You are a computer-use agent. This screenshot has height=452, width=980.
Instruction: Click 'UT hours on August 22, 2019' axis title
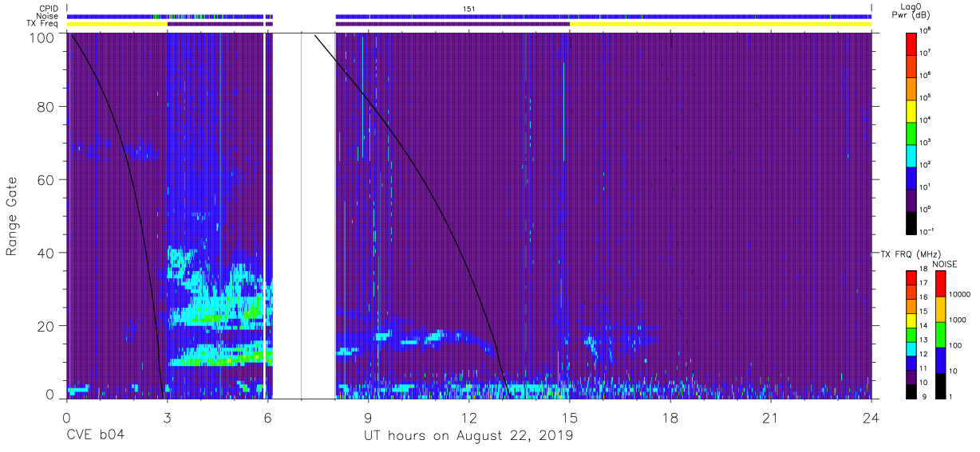[468, 436]
